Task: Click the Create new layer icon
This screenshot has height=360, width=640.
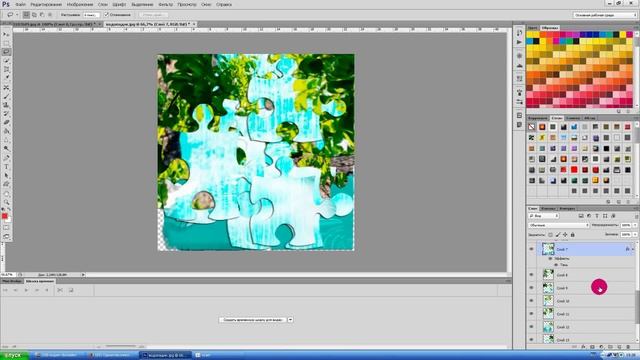Action: click(619, 347)
